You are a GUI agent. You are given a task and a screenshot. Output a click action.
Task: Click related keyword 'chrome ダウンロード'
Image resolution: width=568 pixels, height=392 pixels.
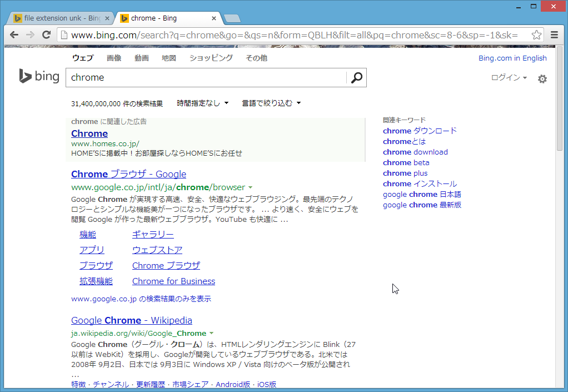420,131
